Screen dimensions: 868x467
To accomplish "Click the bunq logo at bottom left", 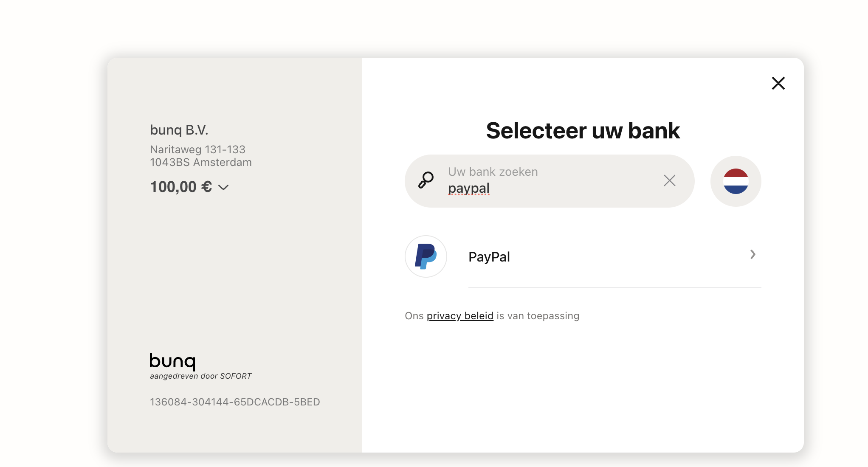I will pyautogui.click(x=172, y=362).
